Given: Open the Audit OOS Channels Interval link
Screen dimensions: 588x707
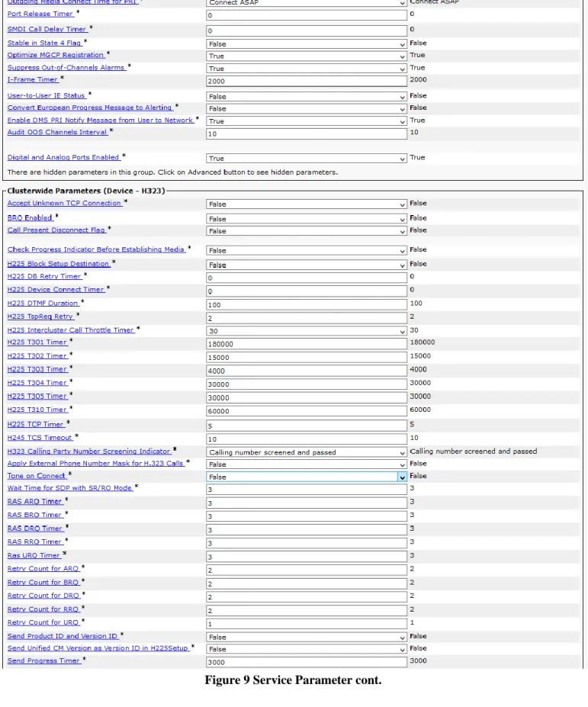Looking at the screenshot, I should point(57,132).
